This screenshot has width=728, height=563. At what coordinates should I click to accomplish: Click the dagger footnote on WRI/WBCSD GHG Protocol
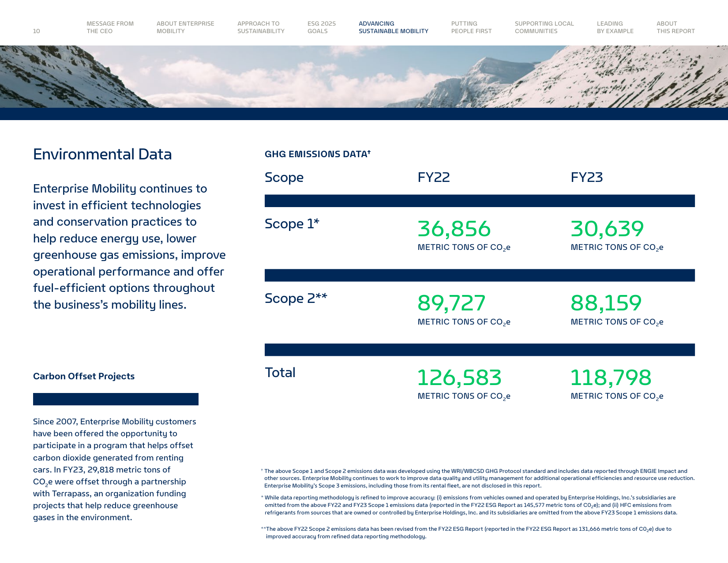478,478
